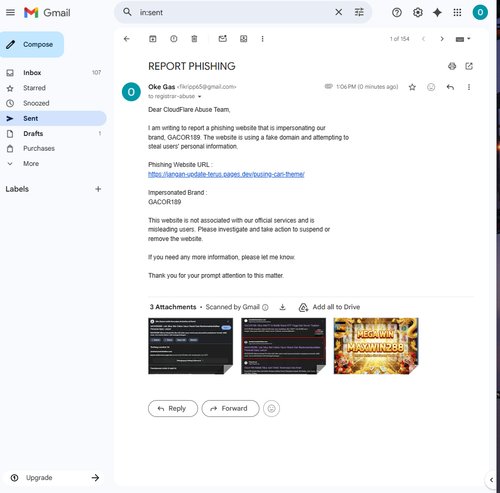Open input tools dropdown

pos(463,39)
